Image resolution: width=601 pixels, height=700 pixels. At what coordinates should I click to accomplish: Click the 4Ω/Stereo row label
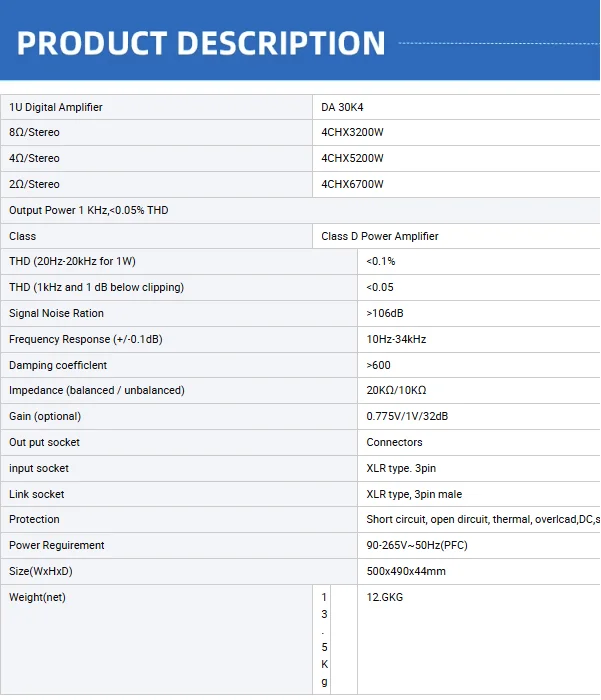click(x=34, y=158)
